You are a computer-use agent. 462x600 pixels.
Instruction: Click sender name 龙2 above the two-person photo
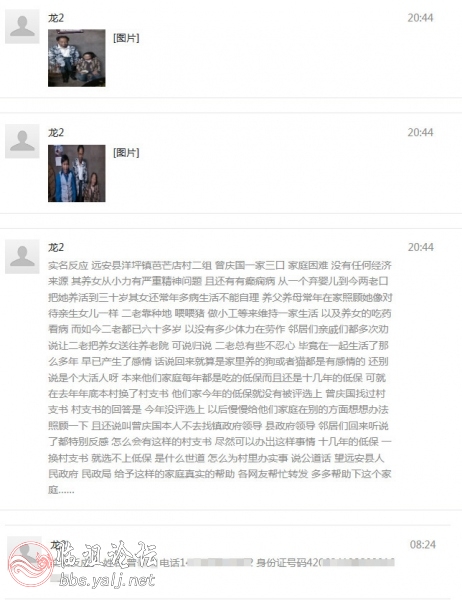click(56, 18)
